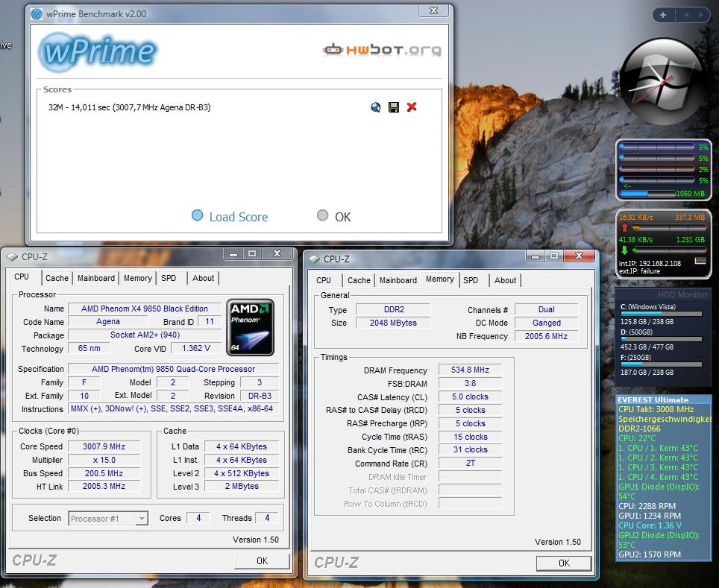Click the HT Link value 2005.3 MHz
The image size is (719, 588).
click(104, 486)
